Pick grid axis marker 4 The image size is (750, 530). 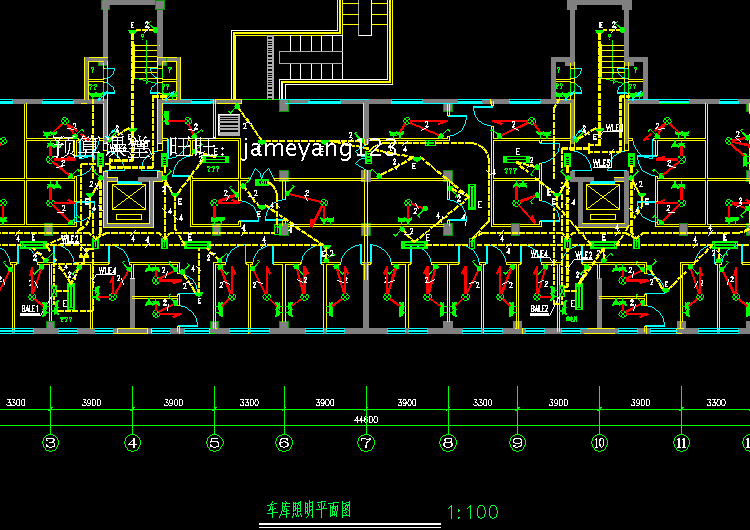coord(132,443)
